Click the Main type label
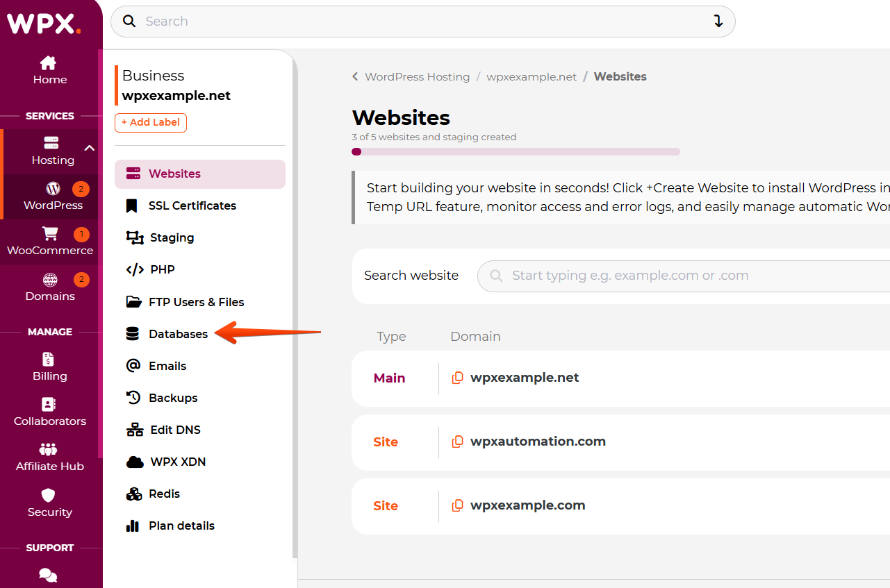The image size is (890, 588). [389, 378]
